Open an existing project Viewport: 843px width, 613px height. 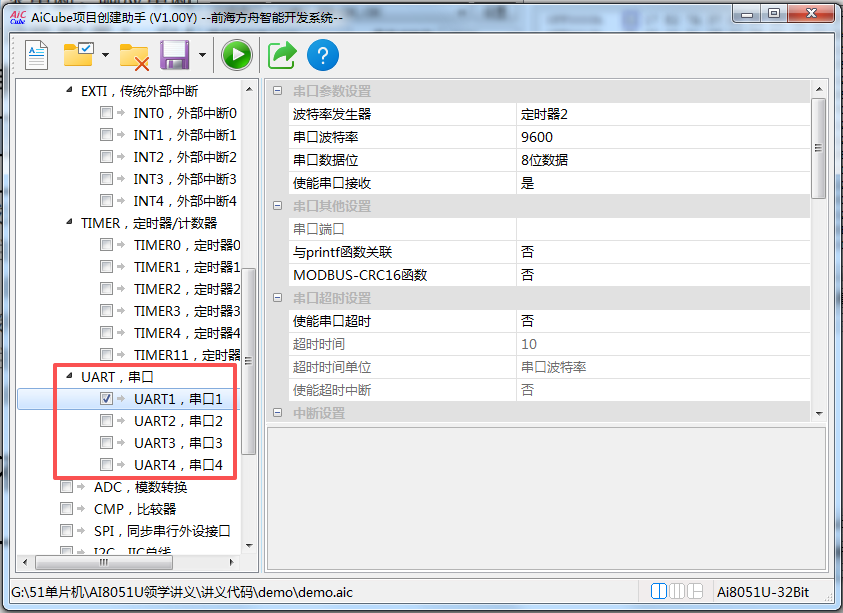[76, 54]
